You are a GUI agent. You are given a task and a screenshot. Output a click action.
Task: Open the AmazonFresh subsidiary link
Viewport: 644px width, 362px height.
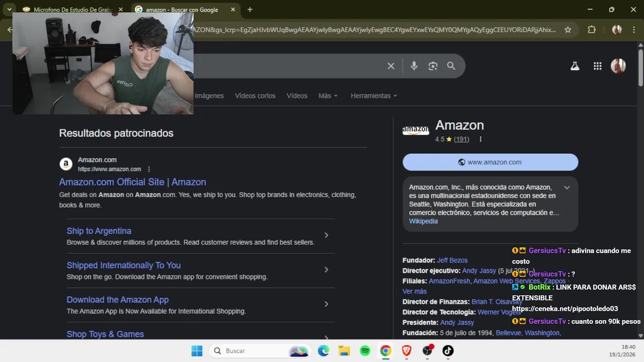449,281
